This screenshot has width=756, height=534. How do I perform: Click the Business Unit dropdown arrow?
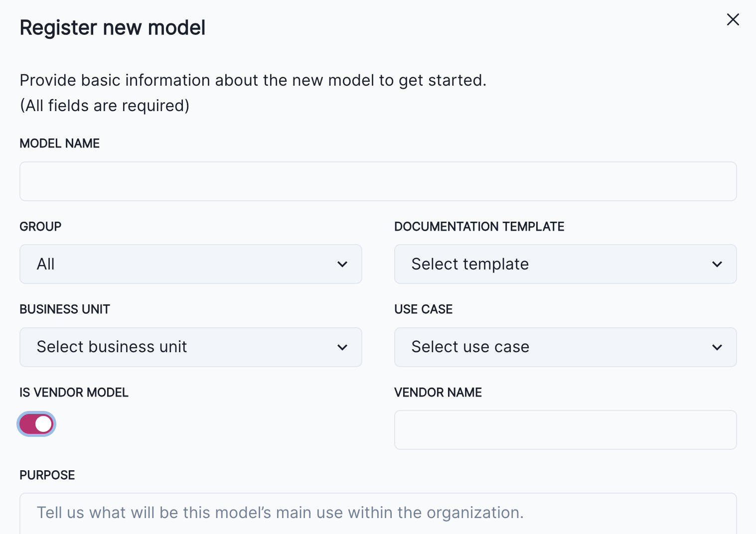[342, 347]
